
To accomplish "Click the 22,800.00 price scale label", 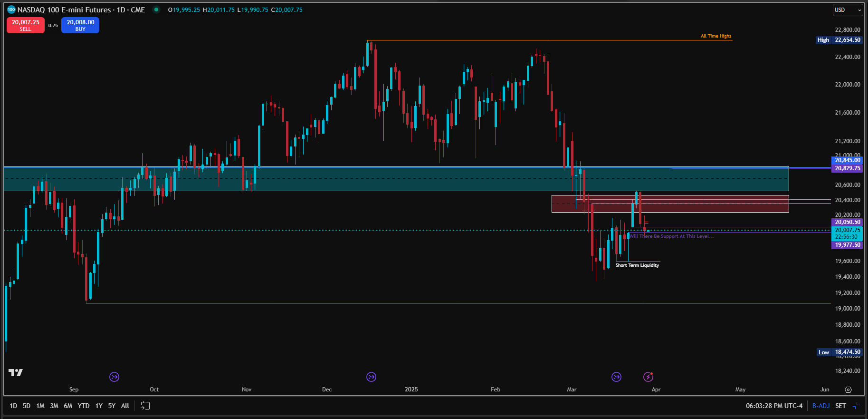I will (848, 30).
